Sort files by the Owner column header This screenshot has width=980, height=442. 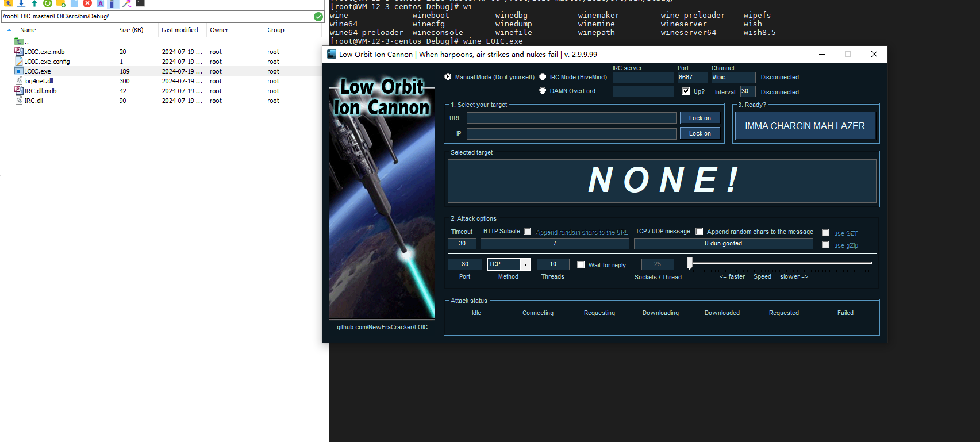(x=219, y=30)
